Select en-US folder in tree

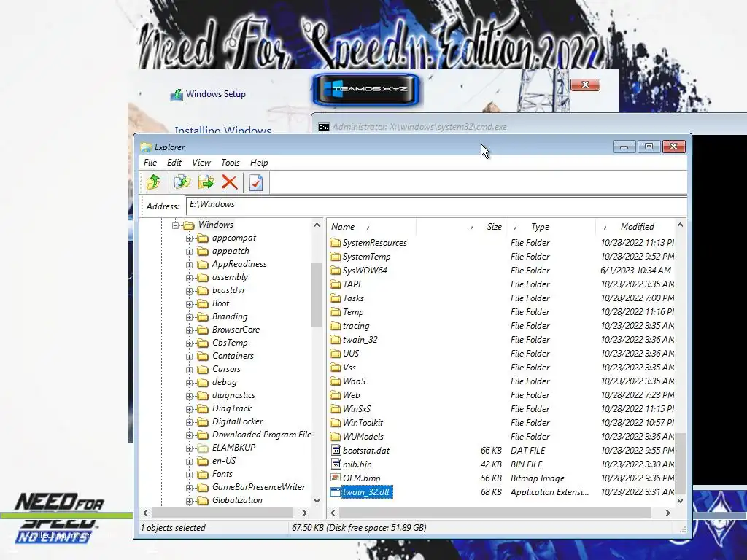pos(224,461)
